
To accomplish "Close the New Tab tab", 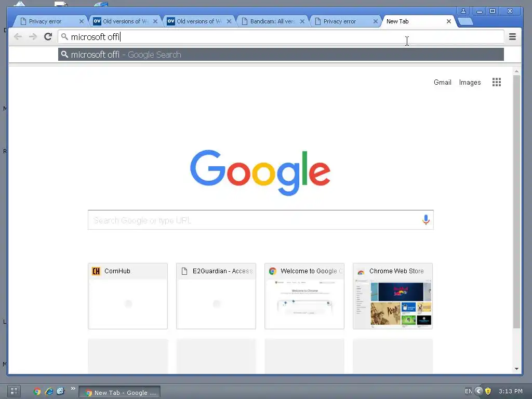I will (x=448, y=21).
